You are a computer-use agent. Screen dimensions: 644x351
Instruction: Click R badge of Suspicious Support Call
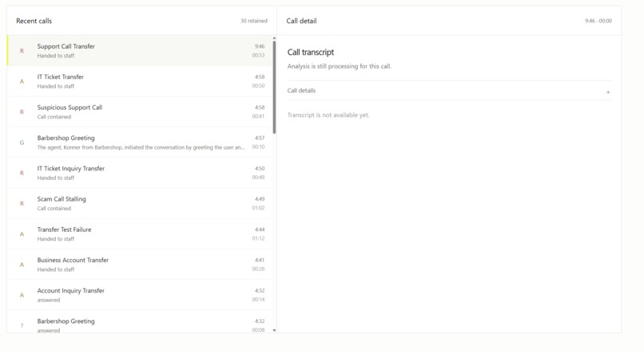(x=22, y=112)
